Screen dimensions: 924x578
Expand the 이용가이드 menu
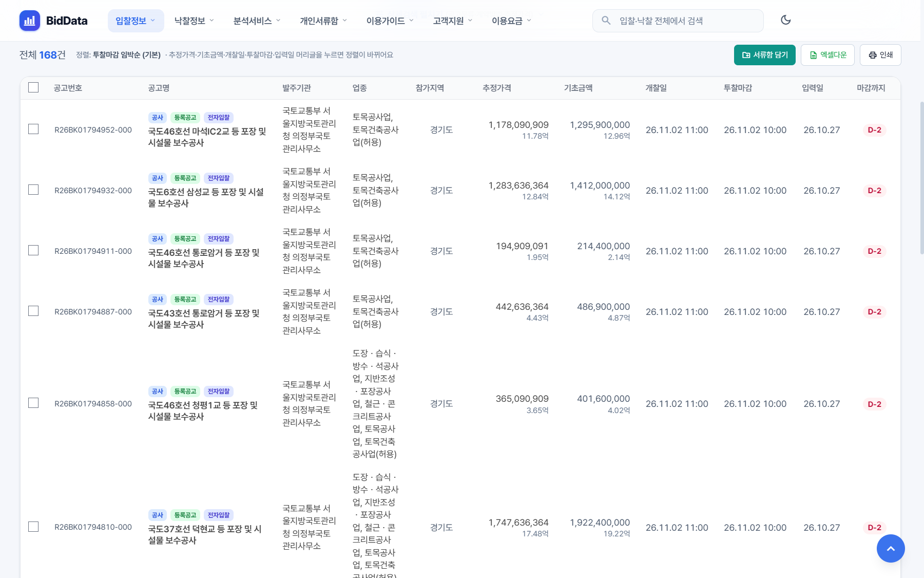pos(390,21)
